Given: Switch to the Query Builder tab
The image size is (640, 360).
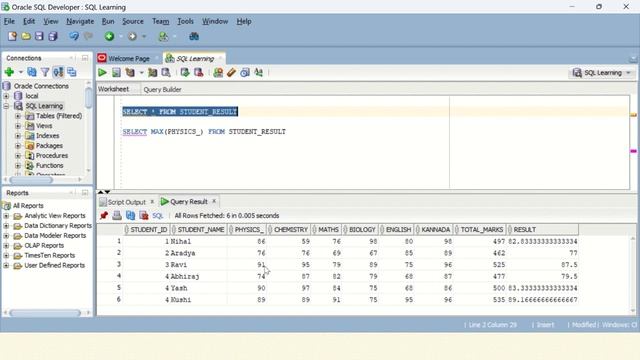Looking at the screenshot, I should [162, 89].
